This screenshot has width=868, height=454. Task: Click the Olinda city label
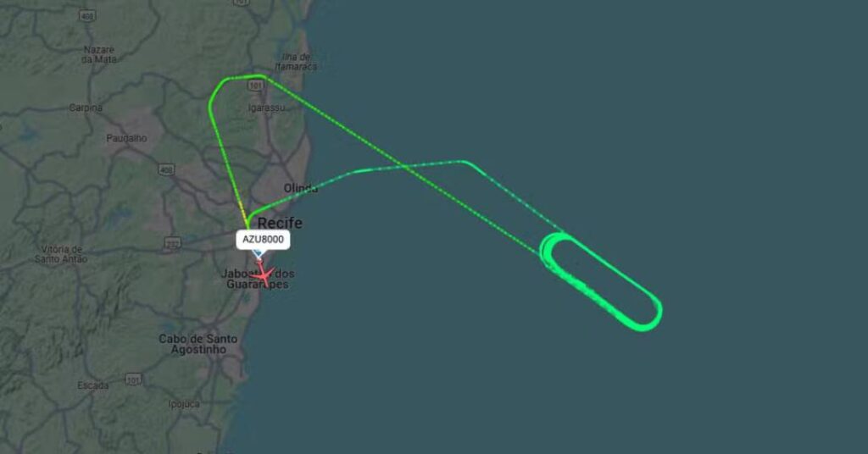pyautogui.click(x=301, y=188)
